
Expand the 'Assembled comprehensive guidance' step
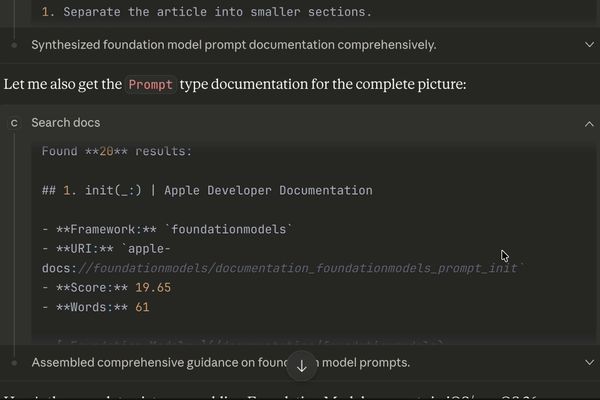click(589, 362)
